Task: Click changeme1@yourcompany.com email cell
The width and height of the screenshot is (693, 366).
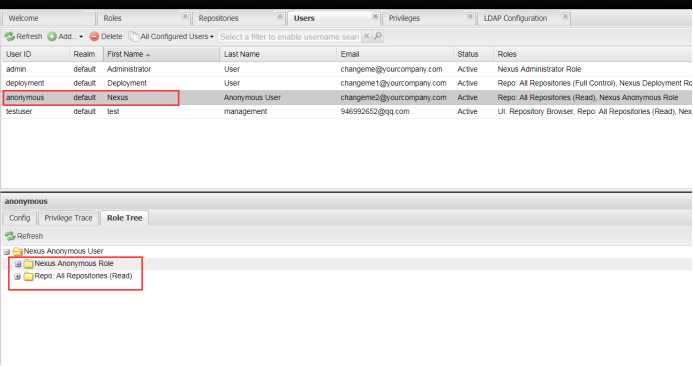Action: (393, 83)
